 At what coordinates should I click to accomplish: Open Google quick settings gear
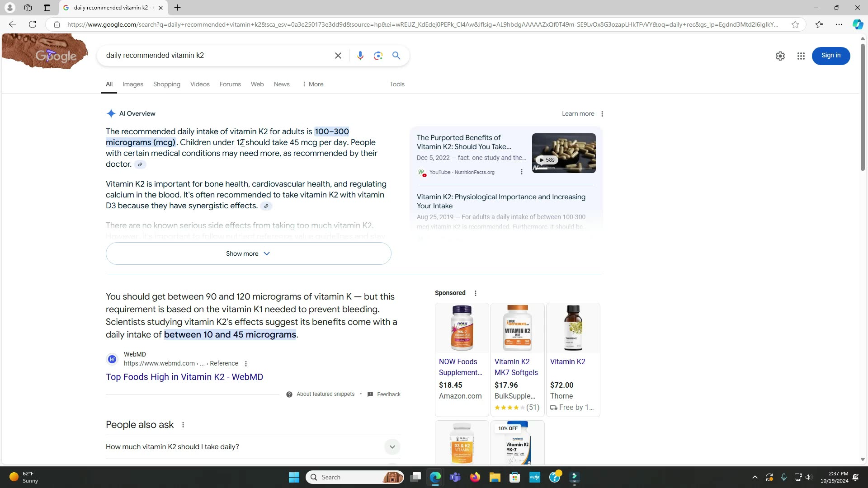pos(780,56)
